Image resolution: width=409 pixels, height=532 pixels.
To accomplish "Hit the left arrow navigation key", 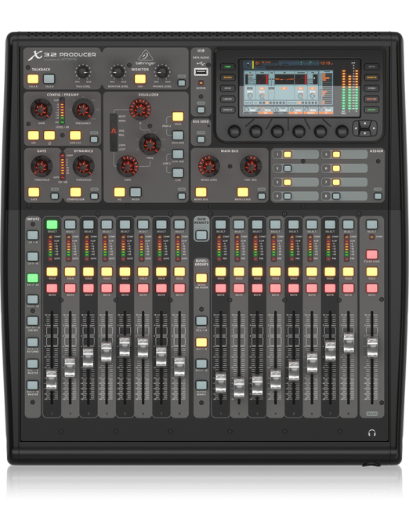I will pyautogui.click(x=356, y=128).
